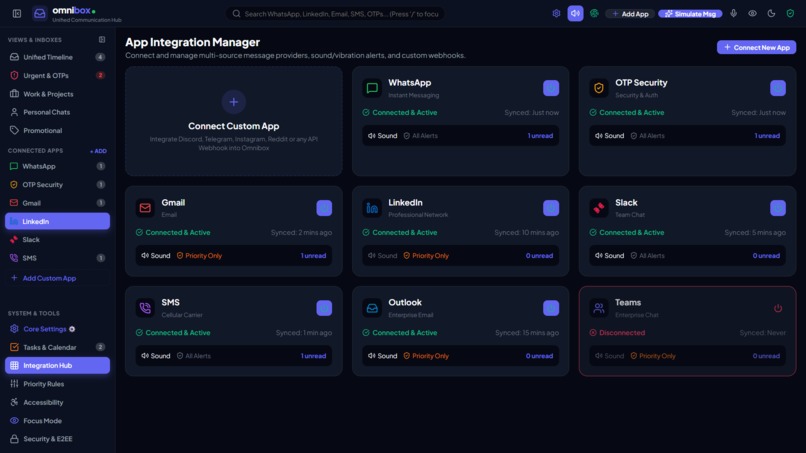Open Focus Mode
The width and height of the screenshot is (806, 453).
(57, 421)
